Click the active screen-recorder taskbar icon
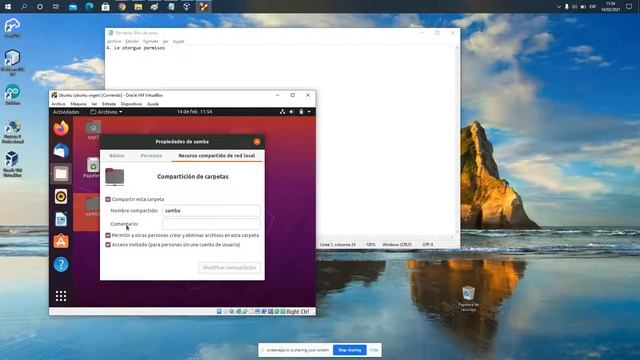Screen dimensions: 640x360 (203, 7)
